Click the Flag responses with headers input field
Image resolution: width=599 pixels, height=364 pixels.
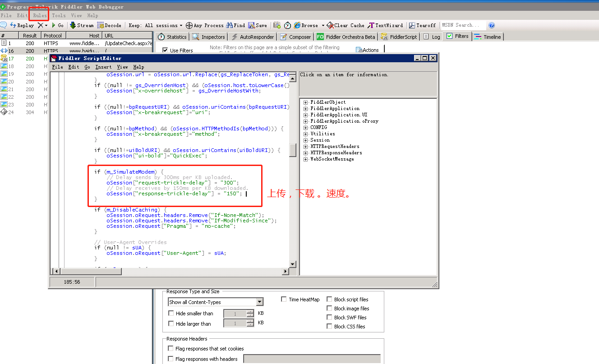click(x=312, y=359)
